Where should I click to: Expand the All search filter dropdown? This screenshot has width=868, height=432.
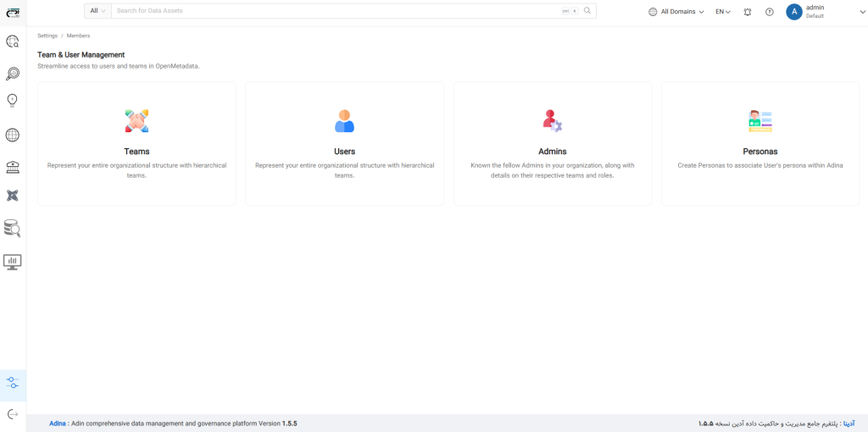(98, 11)
